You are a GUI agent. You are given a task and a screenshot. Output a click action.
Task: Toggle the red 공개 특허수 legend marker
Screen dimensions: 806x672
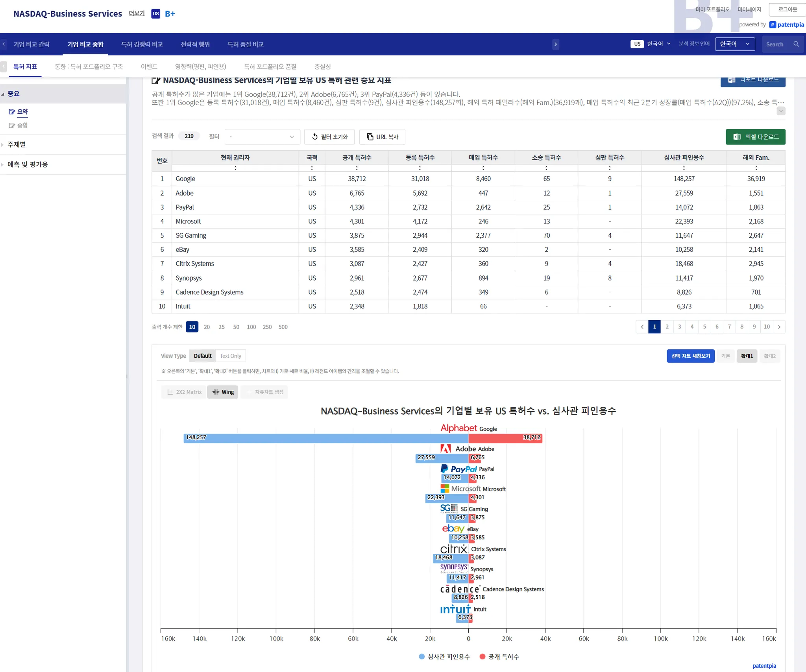coord(482,656)
